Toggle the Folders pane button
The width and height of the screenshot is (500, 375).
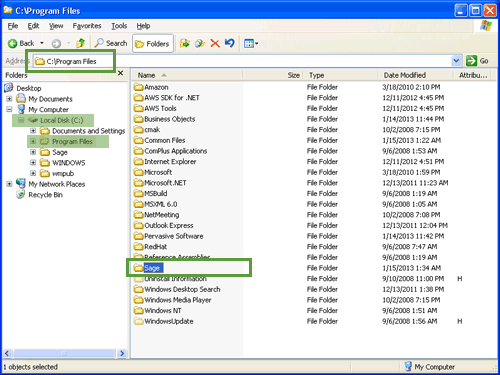click(153, 44)
